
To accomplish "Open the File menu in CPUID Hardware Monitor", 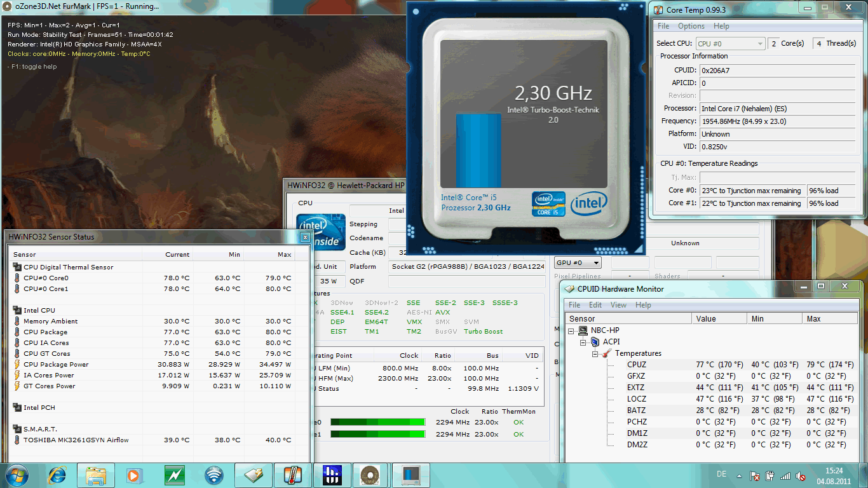I will tap(574, 305).
